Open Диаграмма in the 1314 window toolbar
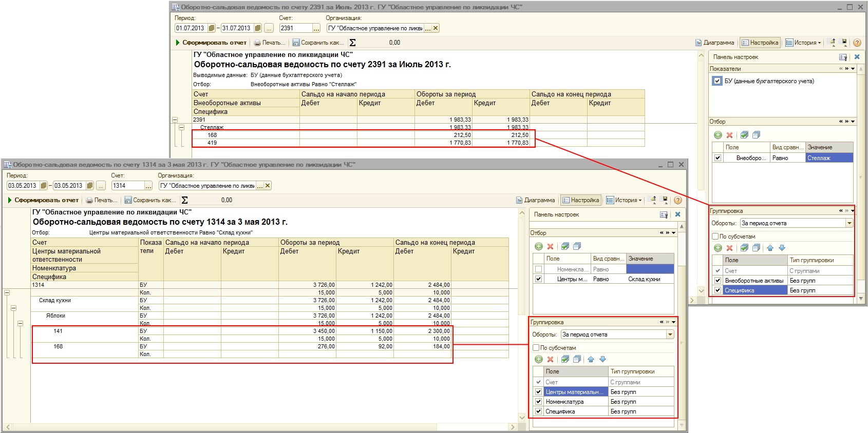The height and width of the screenshot is (433, 868). [535, 200]
